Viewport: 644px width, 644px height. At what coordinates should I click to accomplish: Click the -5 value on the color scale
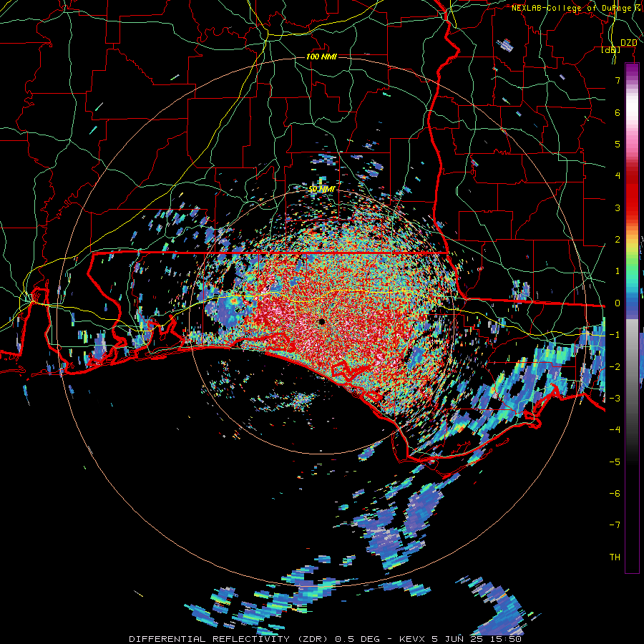[x=615, y=462]
